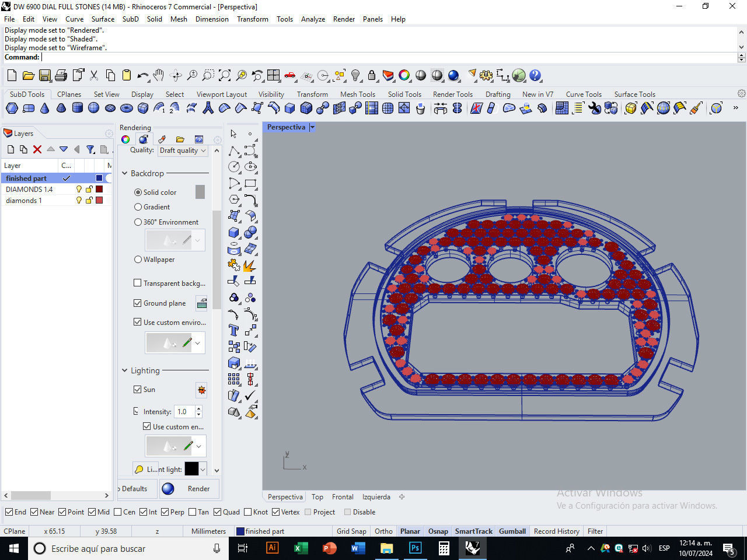
Task: Toggle Grid Snap in status bar
Action: point(351,531)
